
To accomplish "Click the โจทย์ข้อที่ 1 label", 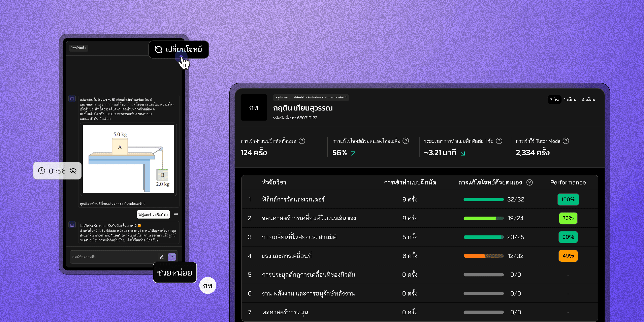I will coord(78,48).
